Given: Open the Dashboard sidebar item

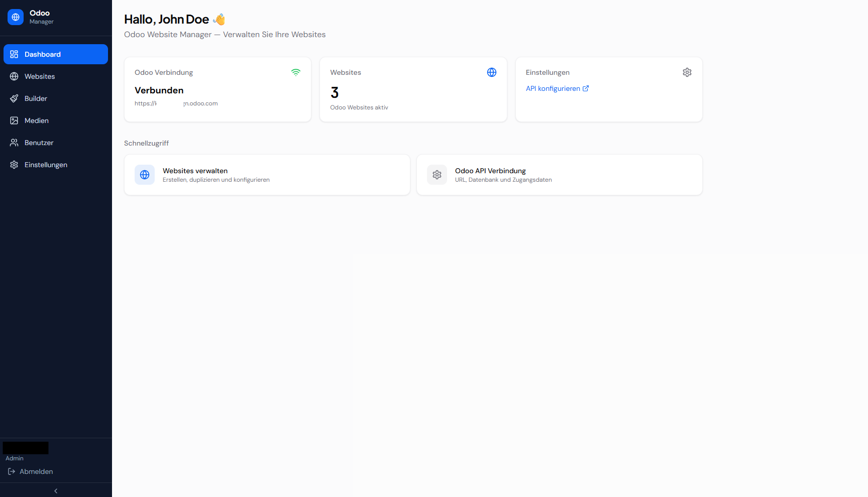Looking at the screenshot, I should pyautogui.click(x=56, y=54).
